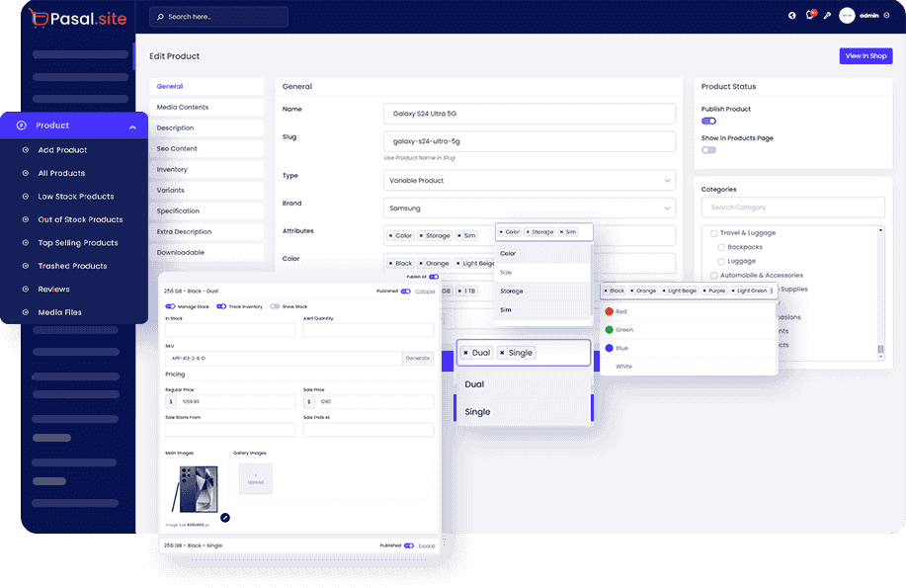This screenshot has height=588, width=906.
Task: Open Top Selling Products page
Action: click(78, 243)
